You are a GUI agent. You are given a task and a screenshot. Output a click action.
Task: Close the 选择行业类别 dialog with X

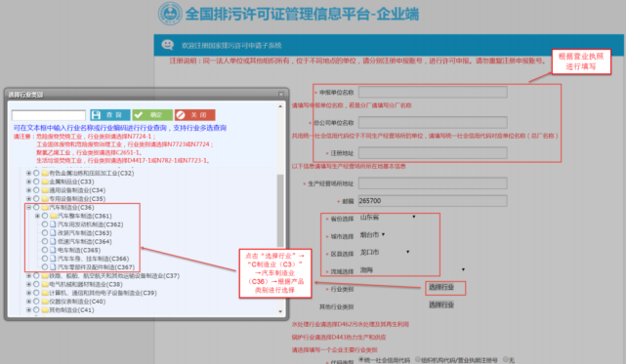click(281, 95)
